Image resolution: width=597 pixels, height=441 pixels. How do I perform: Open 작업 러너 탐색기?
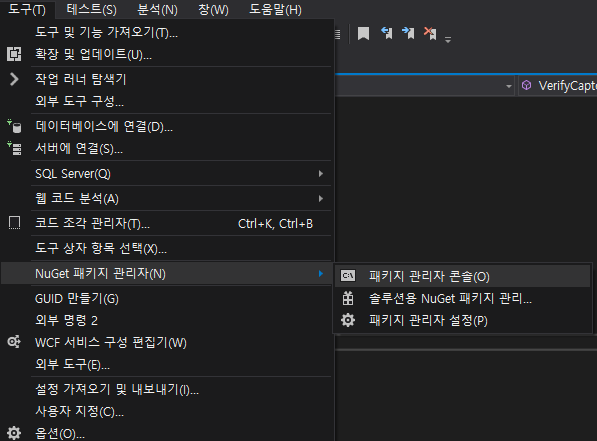click(x=168, y=79)
